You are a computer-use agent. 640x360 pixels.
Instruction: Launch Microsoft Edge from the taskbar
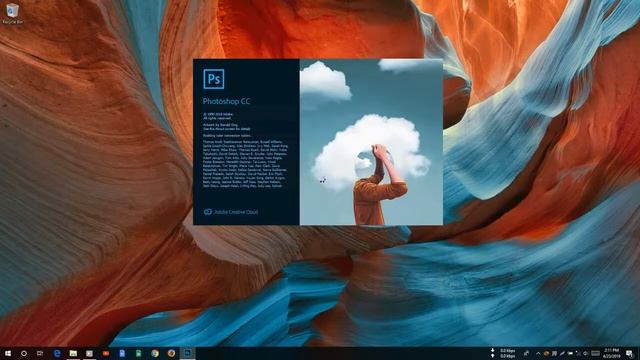pyautogui.click(x=57, y=353)
